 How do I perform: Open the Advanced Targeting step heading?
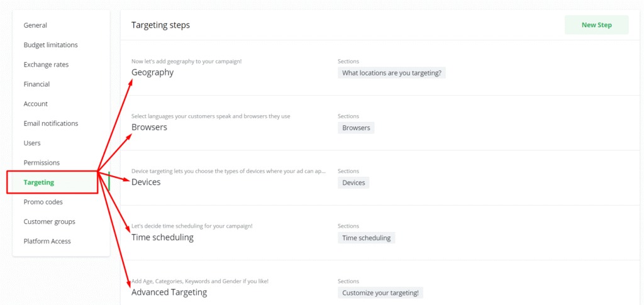coord(169,292)
